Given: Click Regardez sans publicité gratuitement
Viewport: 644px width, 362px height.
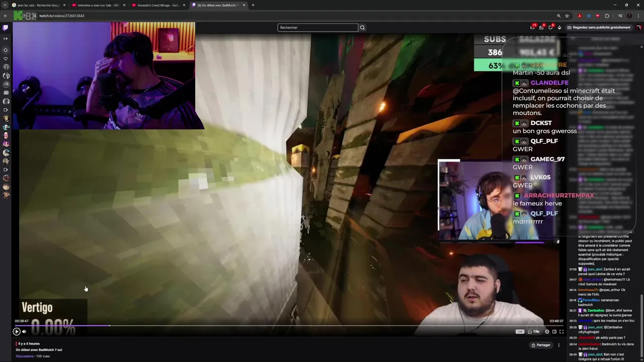Looking at the screenshot, I should click(599, 27).
